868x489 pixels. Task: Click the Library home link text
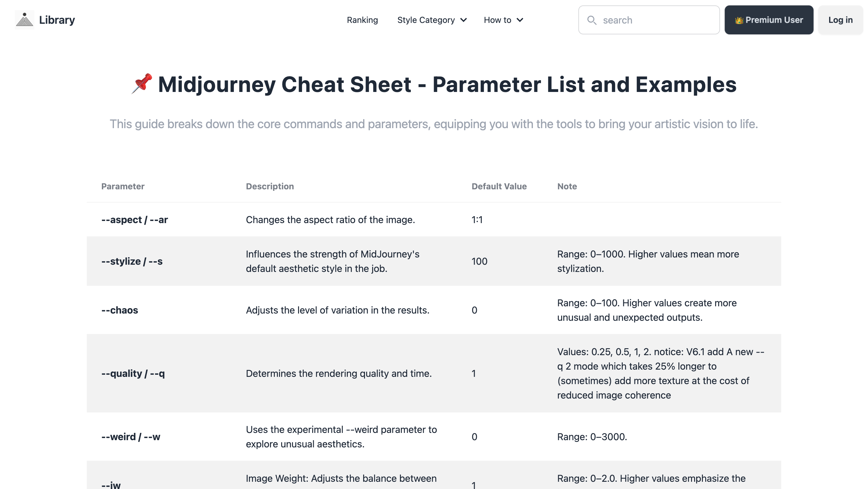(x=57, y=20)
